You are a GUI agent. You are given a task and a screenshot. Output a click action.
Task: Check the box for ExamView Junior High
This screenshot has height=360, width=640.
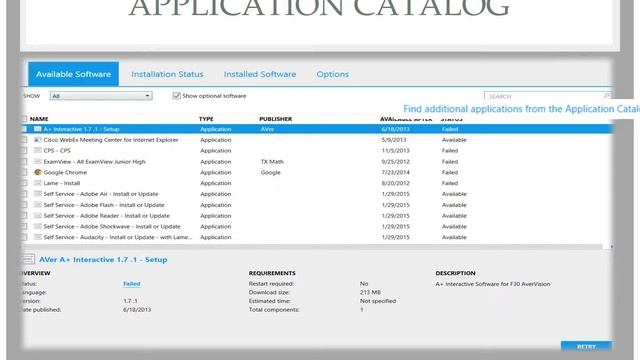(x=24, y=162)
